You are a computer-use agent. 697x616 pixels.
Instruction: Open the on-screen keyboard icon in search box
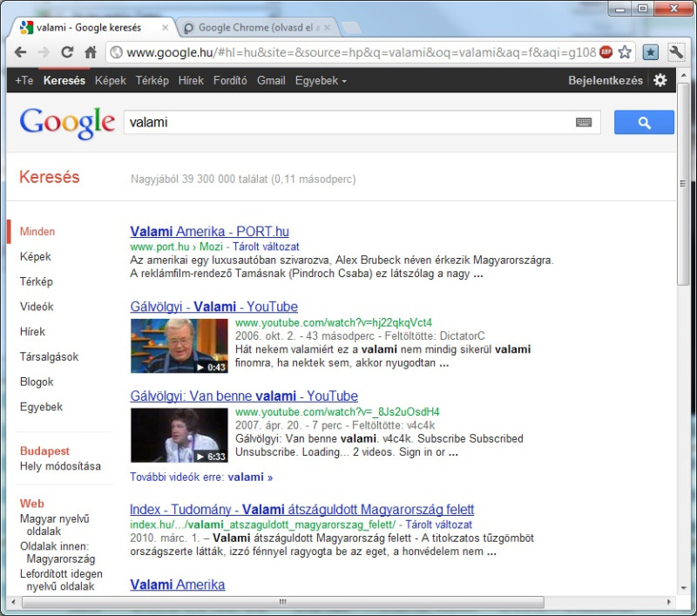tap(584, 122)
